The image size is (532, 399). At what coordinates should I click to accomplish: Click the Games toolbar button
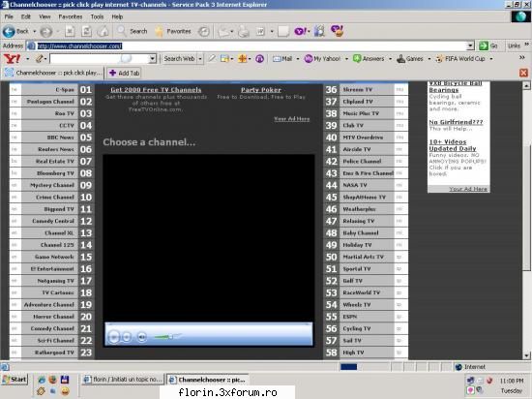pyautogui.click(x=410, y=59)
